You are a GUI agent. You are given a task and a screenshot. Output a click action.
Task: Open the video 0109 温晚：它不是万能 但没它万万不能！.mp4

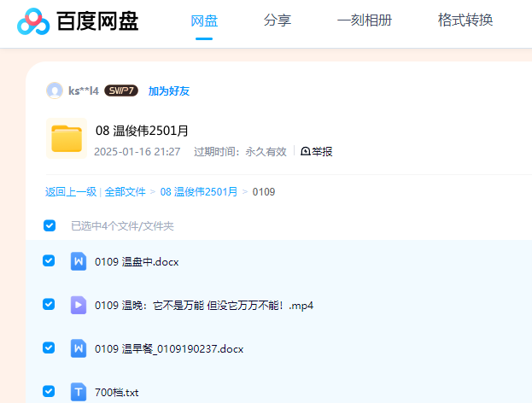(204, 306)
